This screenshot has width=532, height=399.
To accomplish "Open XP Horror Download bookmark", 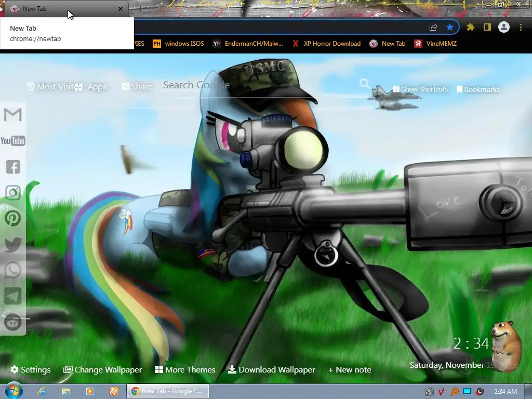I will coord(326,44).
